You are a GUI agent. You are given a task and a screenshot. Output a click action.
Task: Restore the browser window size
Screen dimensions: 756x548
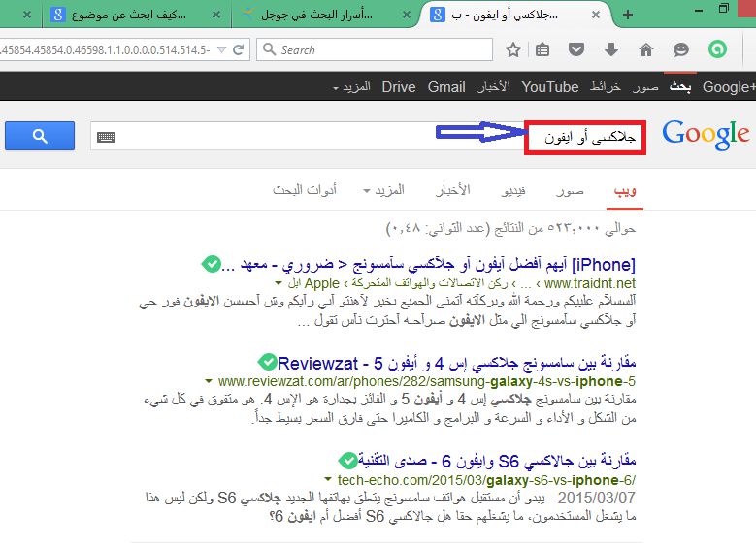(x=724, y=8)
